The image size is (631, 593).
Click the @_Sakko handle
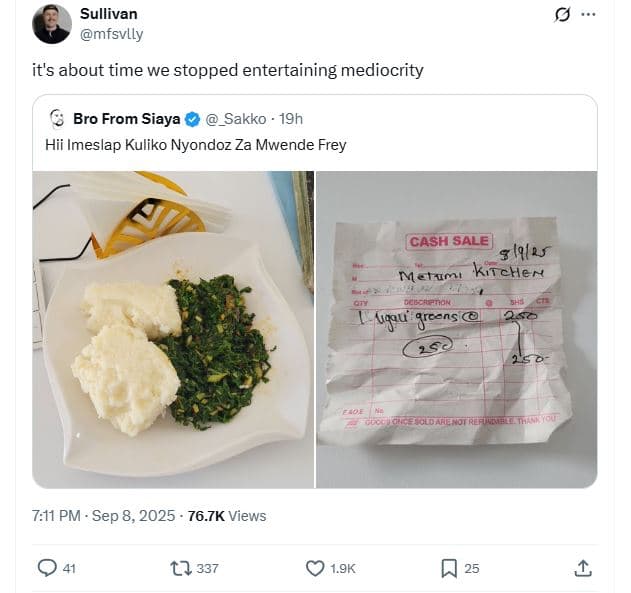[236, 119]
